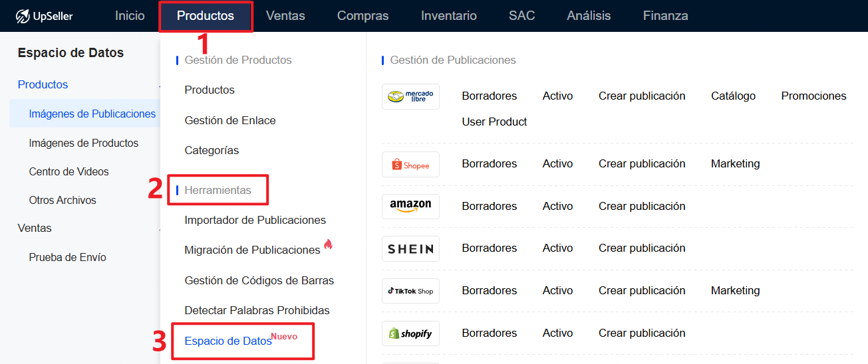Open Shopify Borradores

pos(490,333)
